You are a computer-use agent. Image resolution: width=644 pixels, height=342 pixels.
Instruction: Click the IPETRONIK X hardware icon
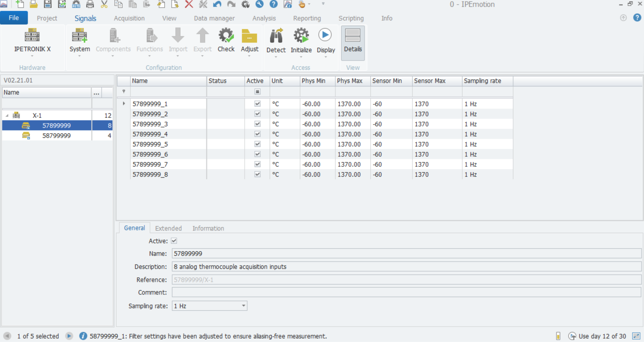pos(32,36)
